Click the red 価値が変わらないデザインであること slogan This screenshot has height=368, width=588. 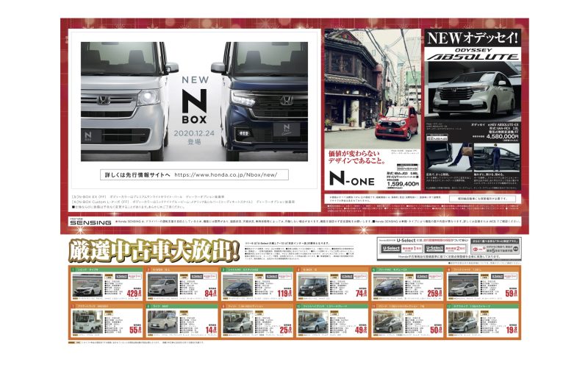pyautogui.click(x=357, y=158)
